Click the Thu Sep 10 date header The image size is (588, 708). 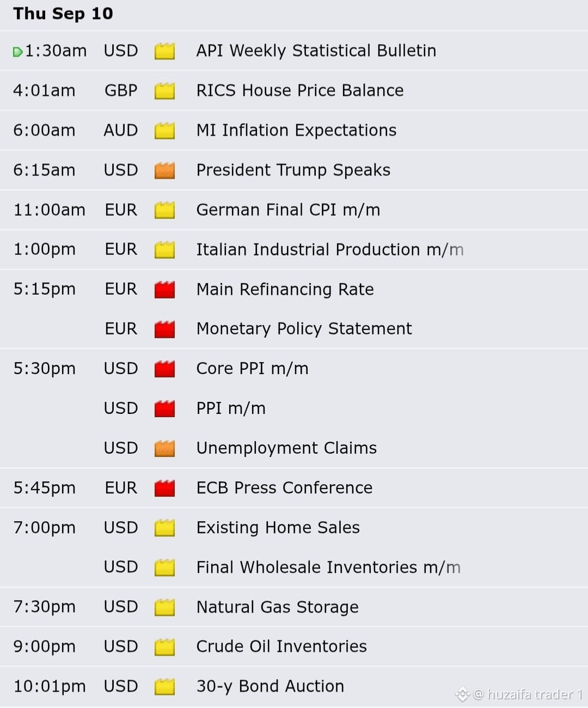(63, 14)
